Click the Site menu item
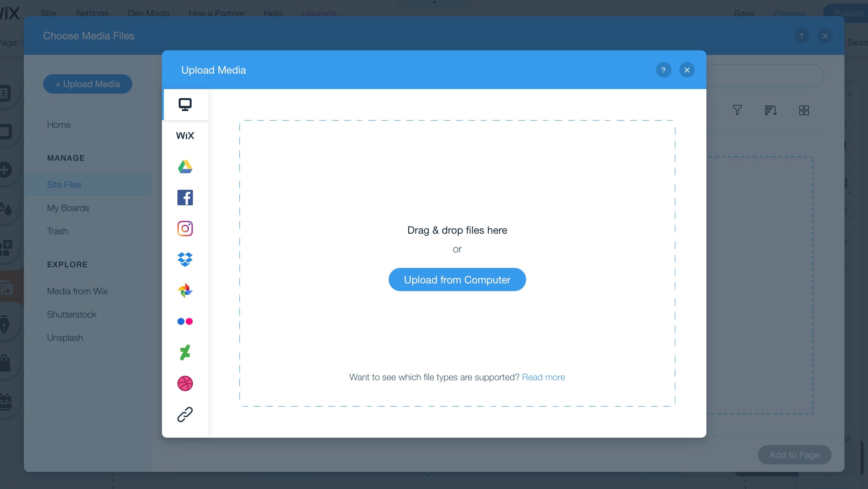This screenshot has width=868, height=489. (x=49, y=13)
